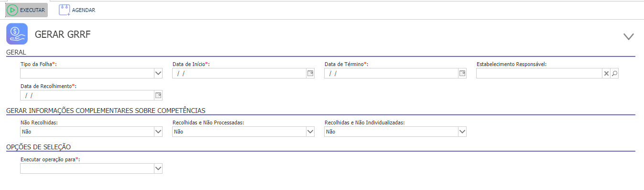Click the Executar button label

click(x=33, y=10)
